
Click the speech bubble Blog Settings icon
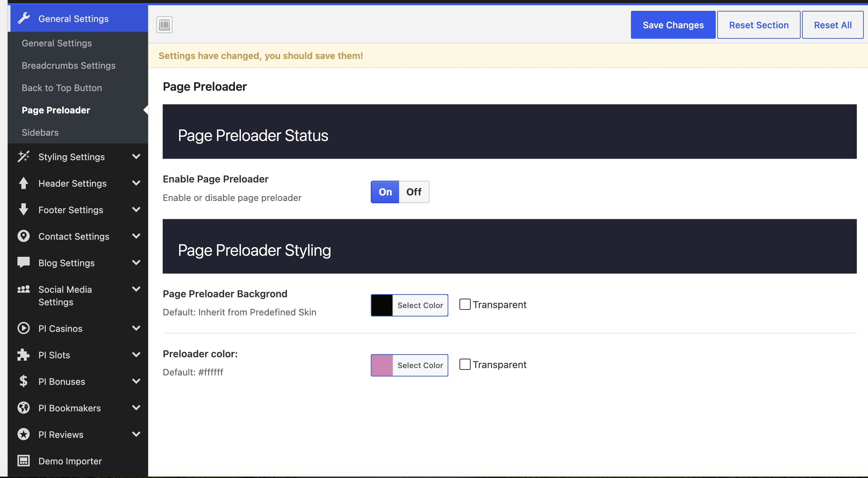click(x=24, y=262)
